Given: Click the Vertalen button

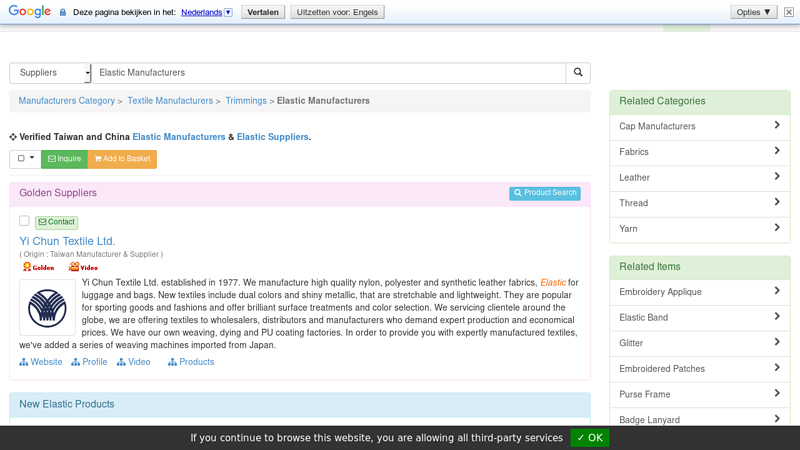Looking at the screenshot, I should click(263, 12).
